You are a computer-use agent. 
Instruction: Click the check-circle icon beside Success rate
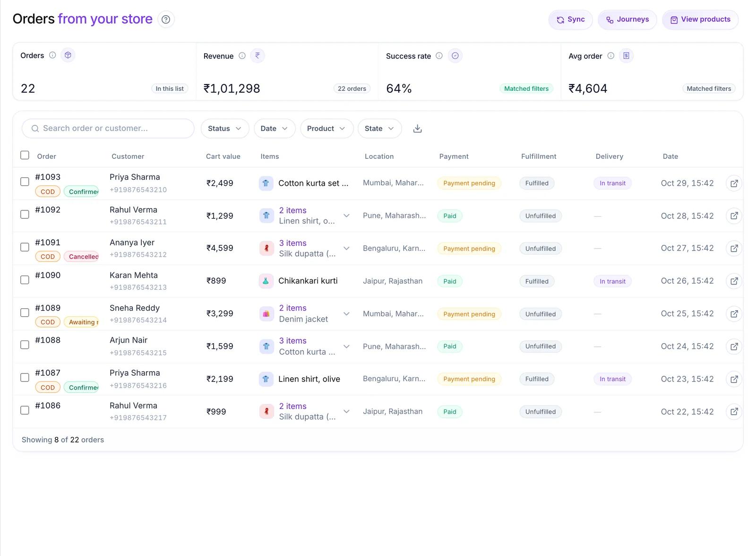click(x=455, y=56)
